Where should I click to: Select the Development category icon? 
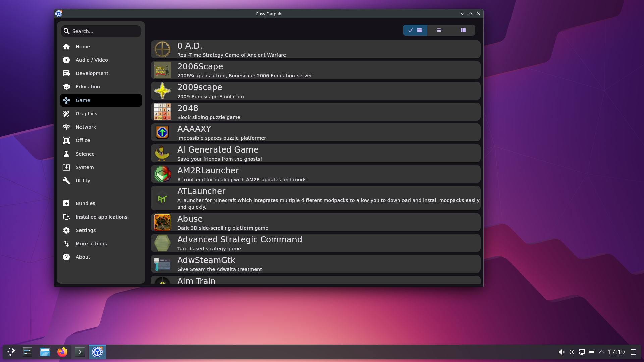click(66, 73)
